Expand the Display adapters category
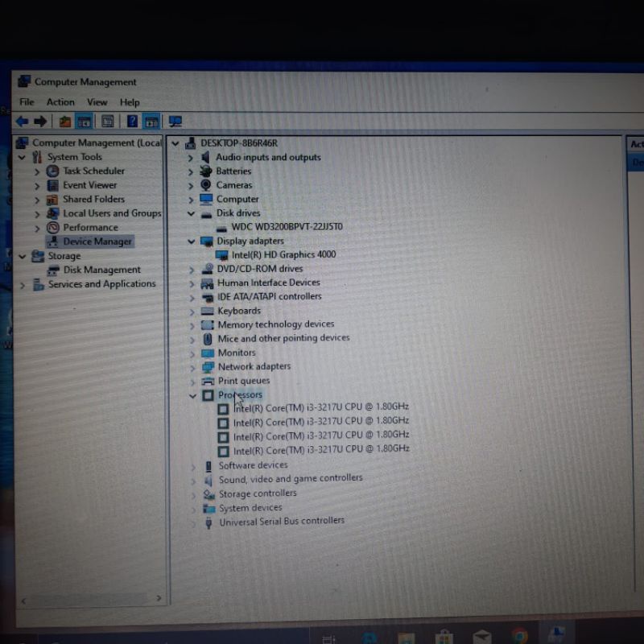The width and height of the screenshot is (644, 644). 191,241
